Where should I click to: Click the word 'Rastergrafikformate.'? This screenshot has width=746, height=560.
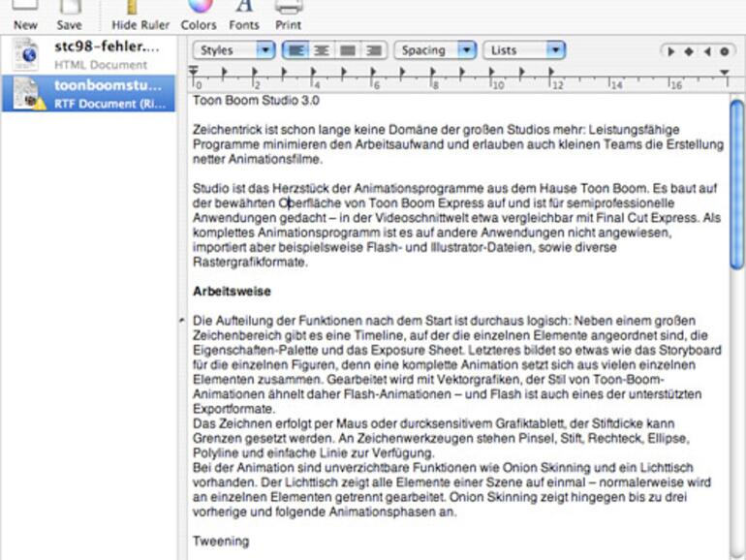coord(250,263)
